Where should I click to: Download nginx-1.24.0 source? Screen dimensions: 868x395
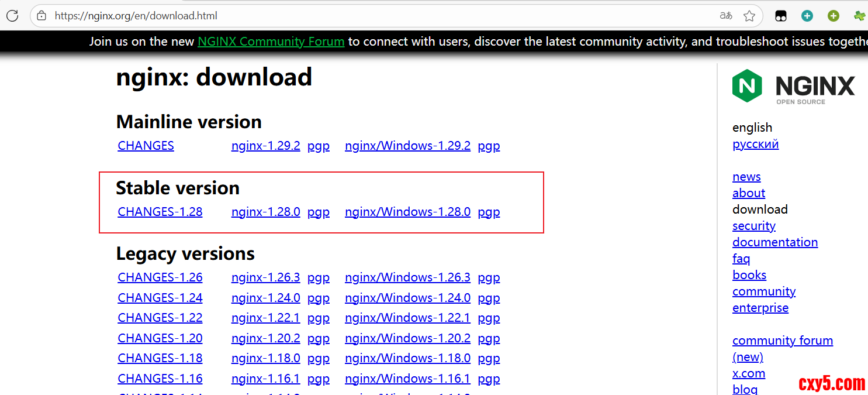tap(266, 298)
